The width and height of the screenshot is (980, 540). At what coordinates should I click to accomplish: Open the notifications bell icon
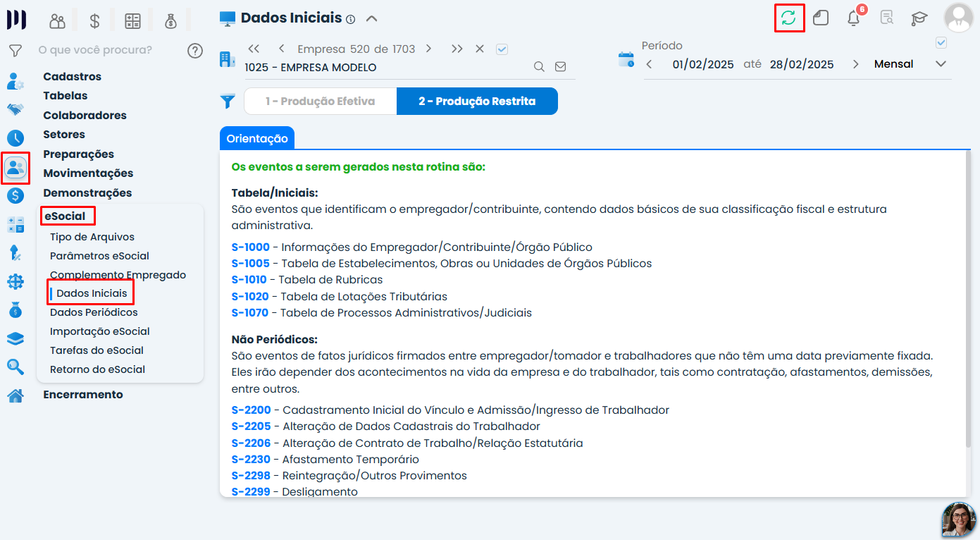[854, 18]
